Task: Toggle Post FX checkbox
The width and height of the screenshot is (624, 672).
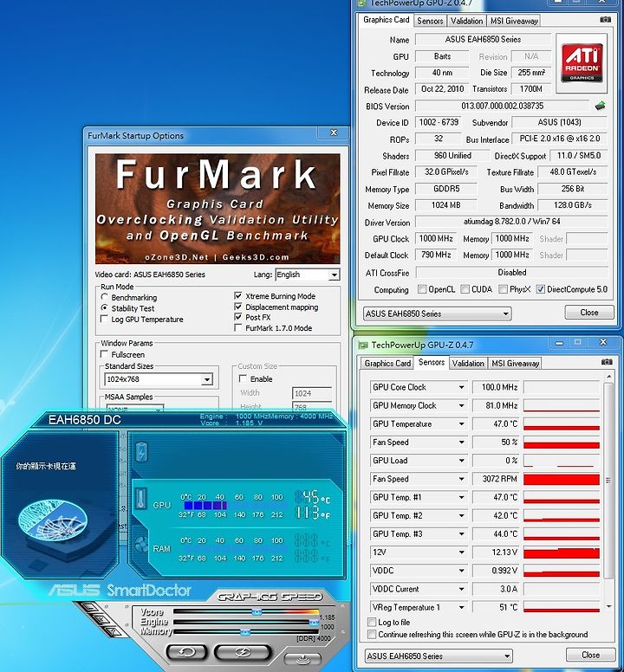Action: [238, 317]
